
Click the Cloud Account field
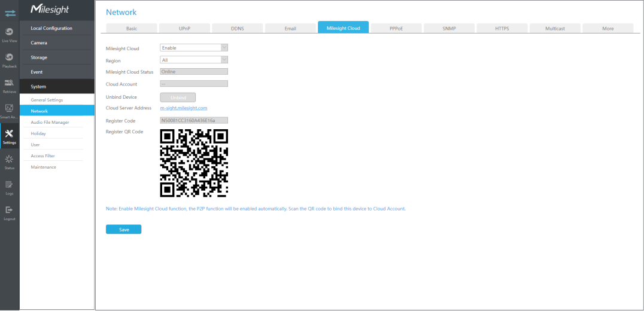tap(194, 84)
